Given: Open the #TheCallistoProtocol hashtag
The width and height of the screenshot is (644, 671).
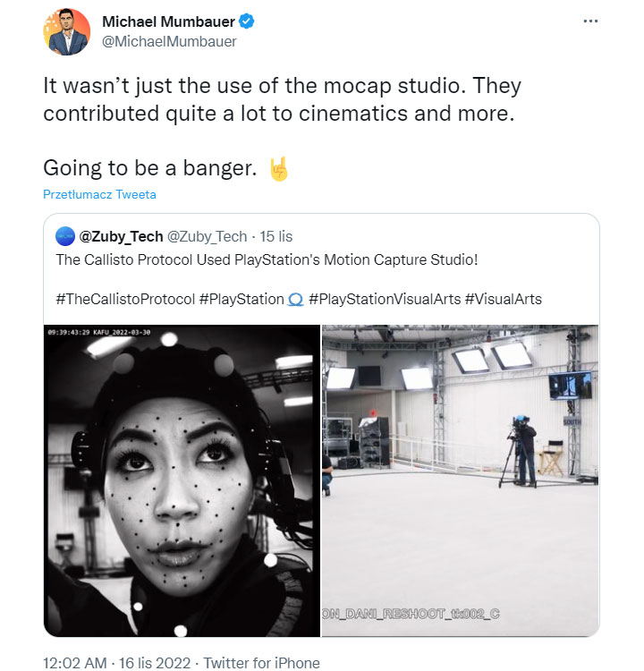Looking at the screenshot, I should pos(125,299).
